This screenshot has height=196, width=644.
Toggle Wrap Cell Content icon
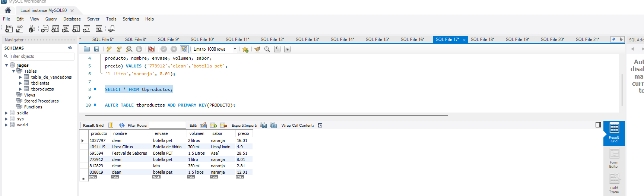point(320,125)
